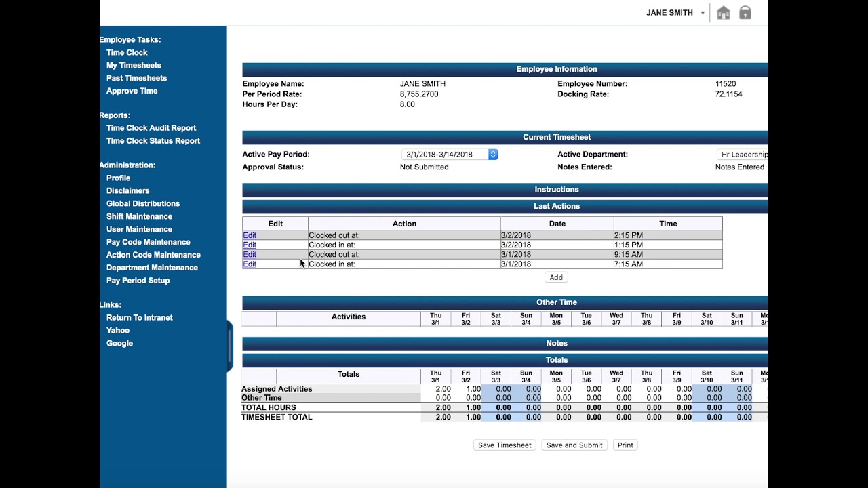868x488 pixels.
Task: Collapse the Employee Information header
Action: tap(505, 69)
